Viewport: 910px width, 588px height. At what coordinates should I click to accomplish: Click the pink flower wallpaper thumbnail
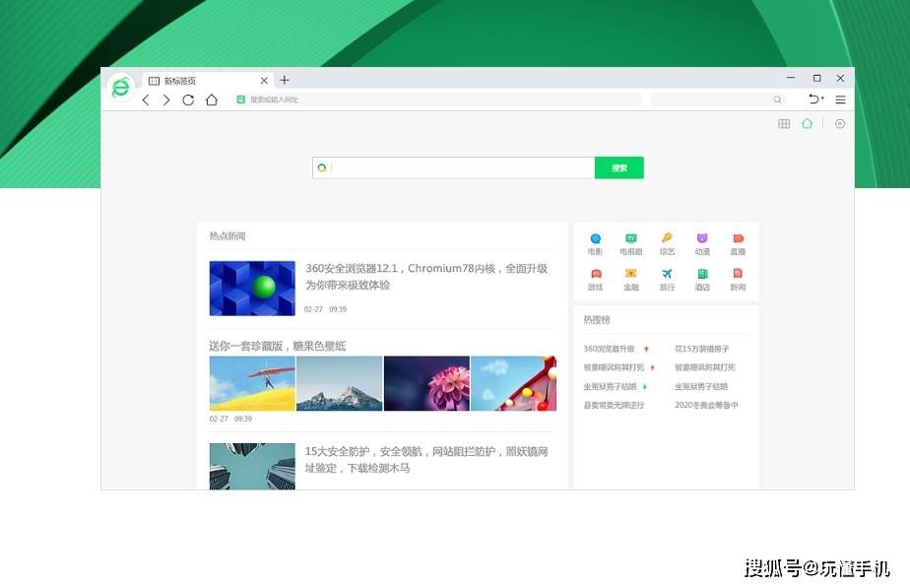tap(426, 384)
